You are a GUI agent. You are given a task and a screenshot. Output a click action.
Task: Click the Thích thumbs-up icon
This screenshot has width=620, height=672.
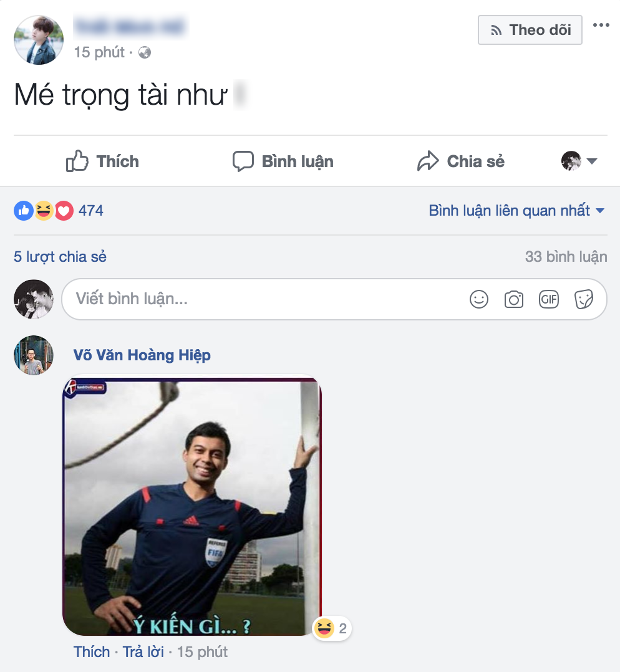(x=77, y=161)
